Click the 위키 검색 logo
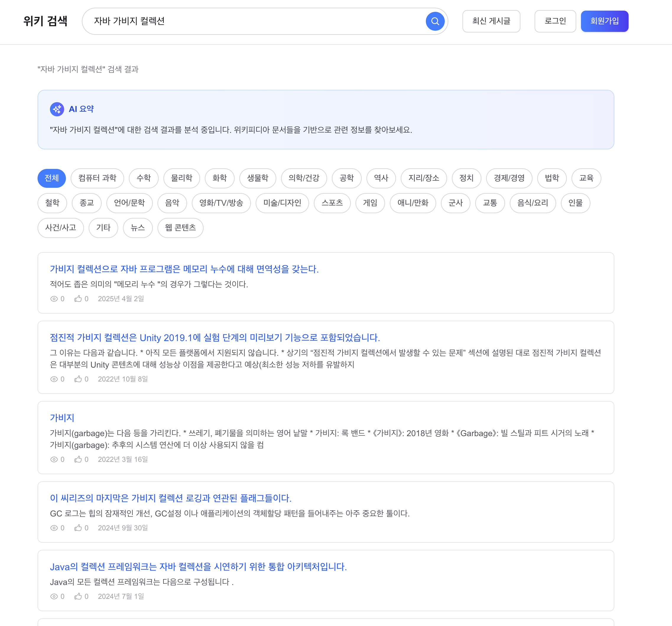The width and height of the screenshot is (672, 626). point(45,21)
